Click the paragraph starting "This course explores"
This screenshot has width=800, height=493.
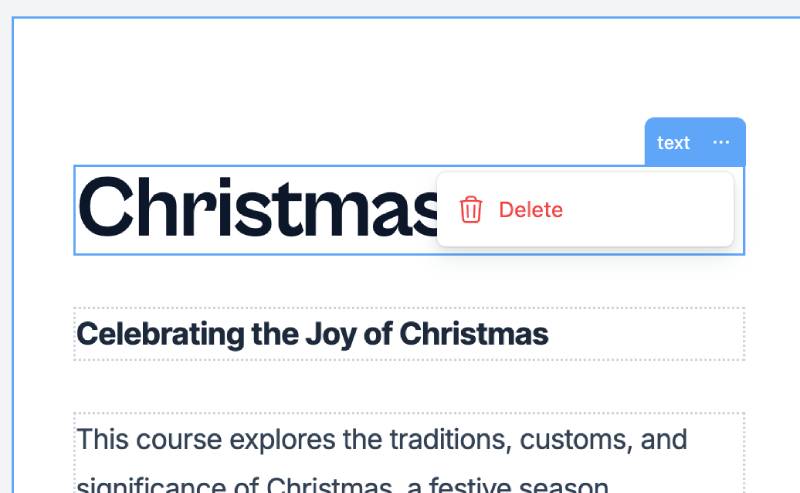coord(380,440)
